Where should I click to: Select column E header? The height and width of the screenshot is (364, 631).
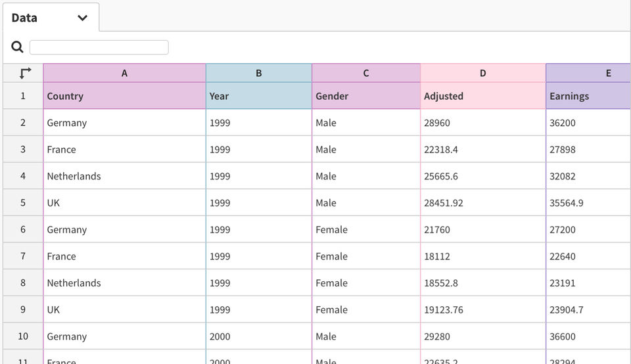588,73
